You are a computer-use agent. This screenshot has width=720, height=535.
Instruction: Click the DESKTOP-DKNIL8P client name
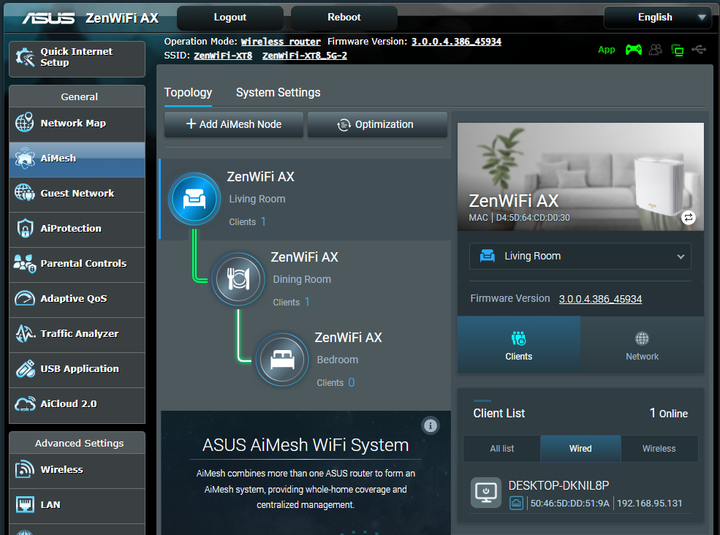coord(558,485)
